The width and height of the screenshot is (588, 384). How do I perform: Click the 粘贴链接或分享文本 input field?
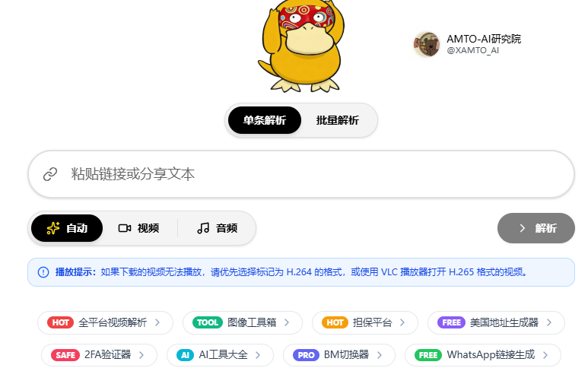301,174
